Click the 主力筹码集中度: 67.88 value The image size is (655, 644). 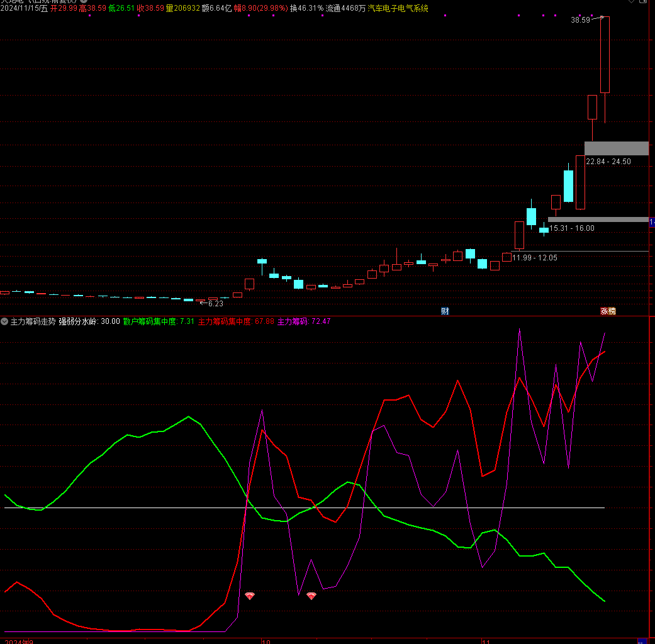(236, 321)
